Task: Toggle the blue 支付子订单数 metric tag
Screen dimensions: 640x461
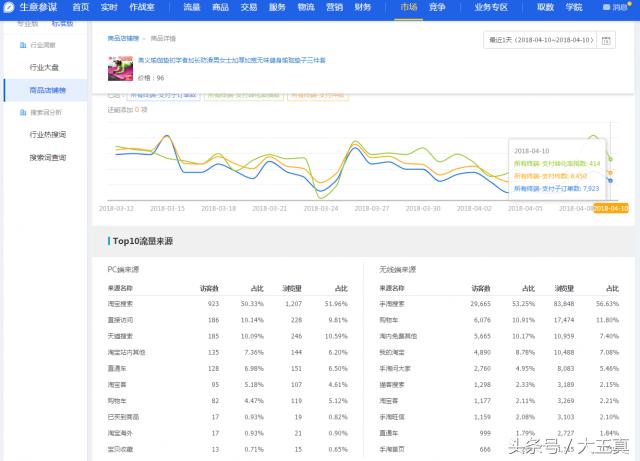Action: pyautogui.click(x=164, y=95)
